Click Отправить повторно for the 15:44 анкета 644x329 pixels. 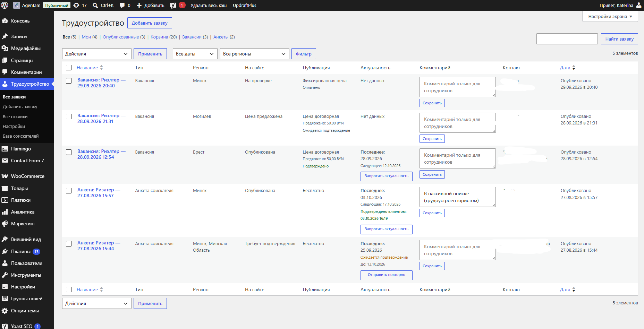(x=387, y=275)
